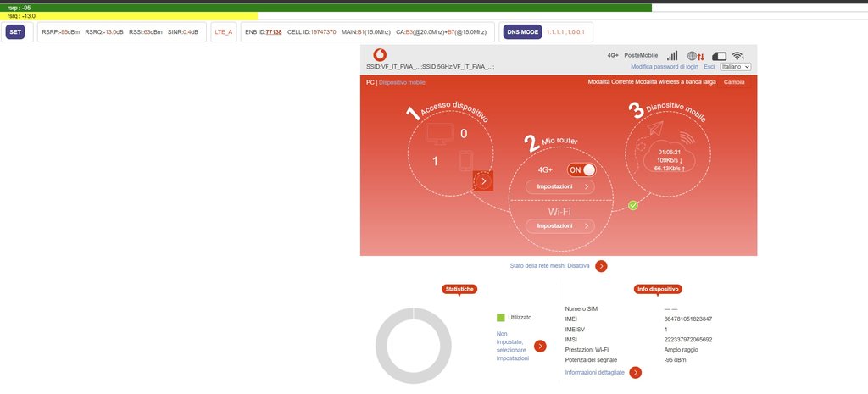Toggle the 4G+ ON switch
This screenshot has height=394, width=868.
pyautogui.click(x=581, y=169)
